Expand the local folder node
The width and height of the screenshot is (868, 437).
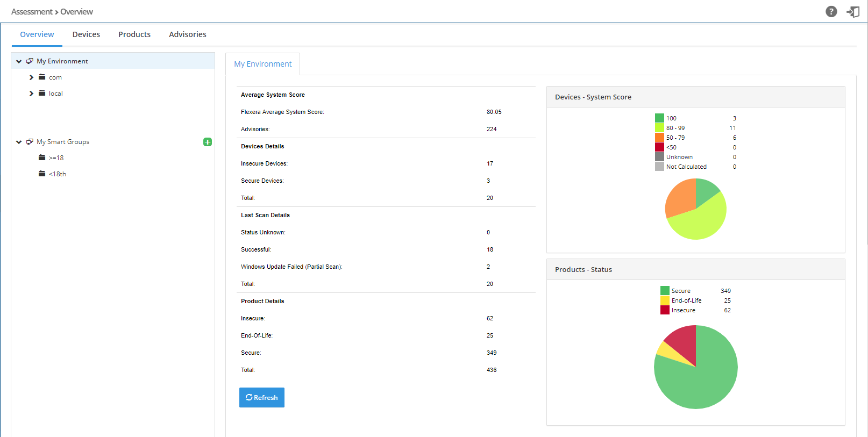(31, 94)
